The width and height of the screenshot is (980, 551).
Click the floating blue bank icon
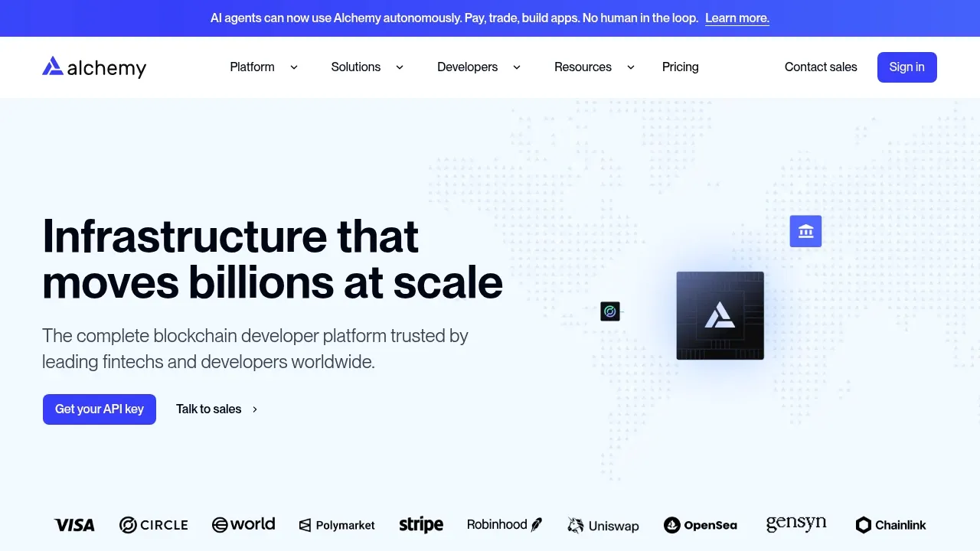(805, 230)
